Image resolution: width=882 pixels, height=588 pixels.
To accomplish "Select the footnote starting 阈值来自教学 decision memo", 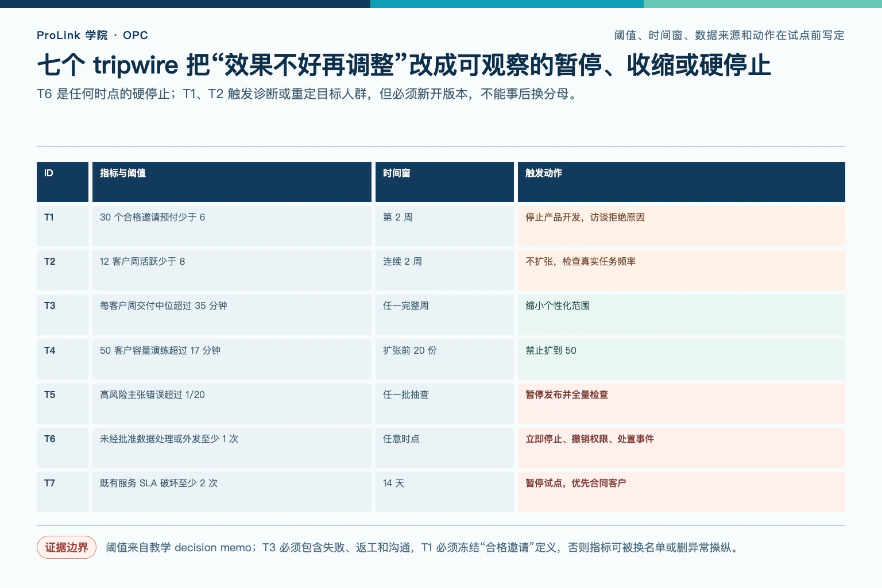I will [x=423, y=547].
